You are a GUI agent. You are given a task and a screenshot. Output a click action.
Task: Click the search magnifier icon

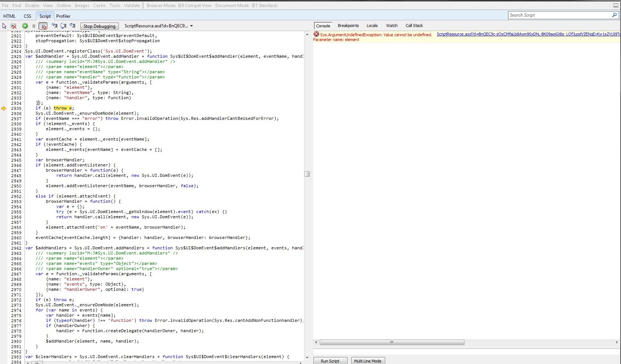(x=615, y=15)
